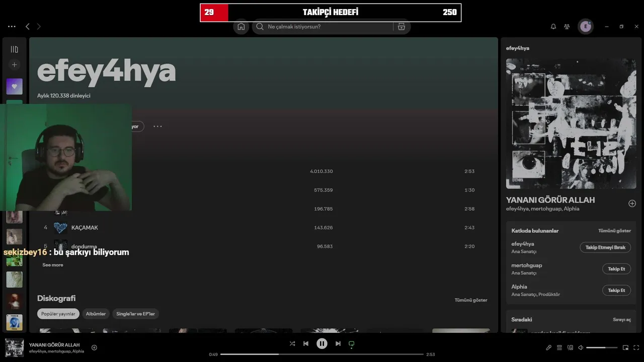The width and height of the screenshot is (644, 362).
Task: Open Friend Activity via the people icon
Action: pyautogui.click(x=567, y=27)
